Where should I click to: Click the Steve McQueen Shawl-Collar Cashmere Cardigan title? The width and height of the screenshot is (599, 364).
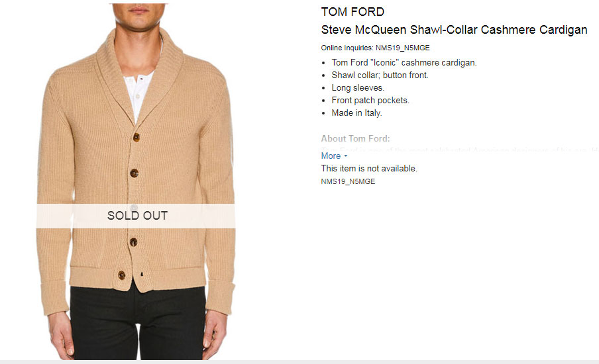[454, 30]
